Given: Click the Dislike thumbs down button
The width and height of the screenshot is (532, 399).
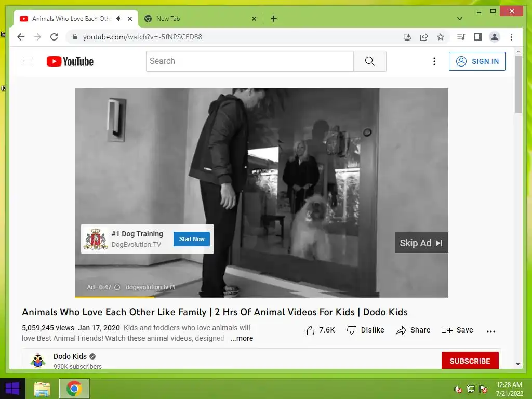Looking at the screenshot, I should point(365,330).
